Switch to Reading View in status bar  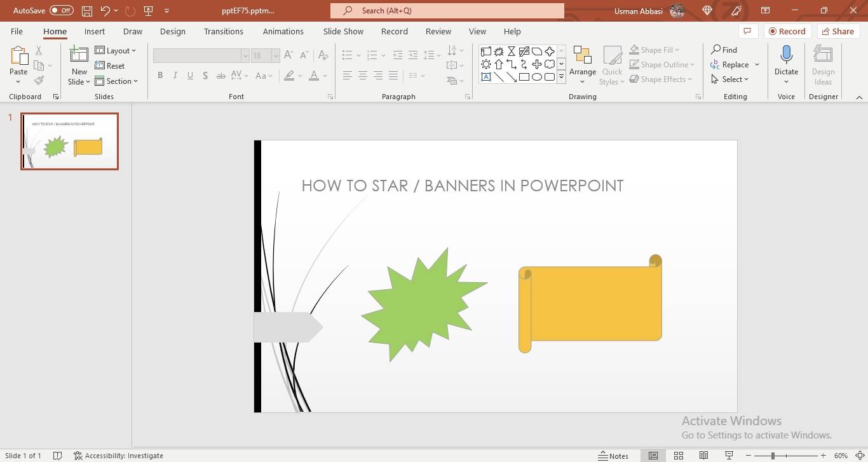[704, 456]
